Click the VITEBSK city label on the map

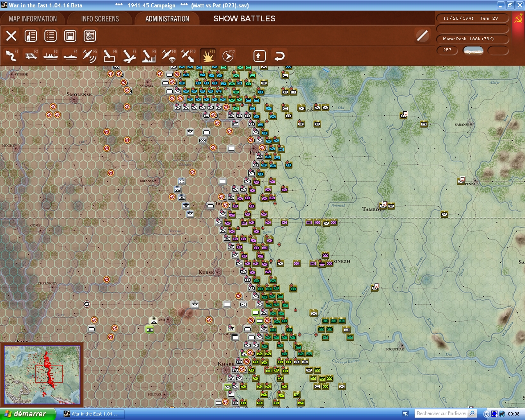click(x=21, y=75)
